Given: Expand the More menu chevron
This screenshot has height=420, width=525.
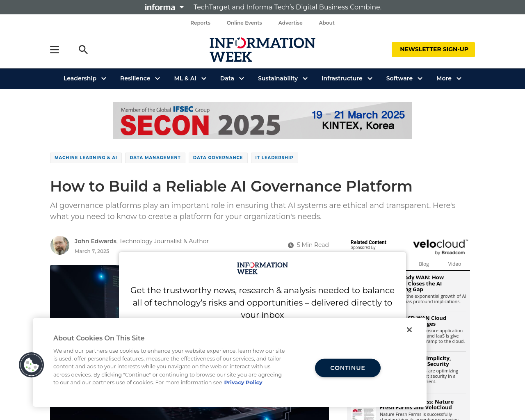Looking at the screenshot, I should click(x=459, y=79).
